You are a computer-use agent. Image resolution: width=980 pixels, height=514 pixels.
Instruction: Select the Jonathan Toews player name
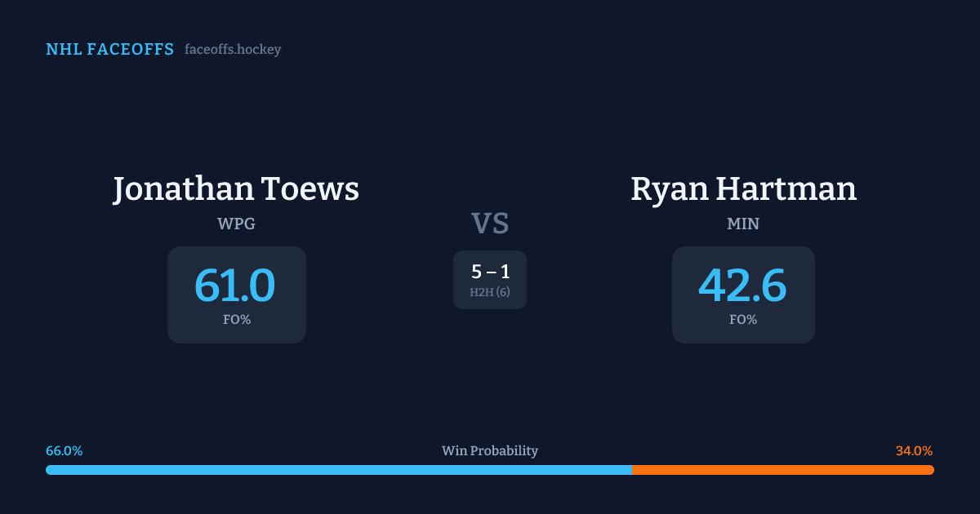coord(236,189)
